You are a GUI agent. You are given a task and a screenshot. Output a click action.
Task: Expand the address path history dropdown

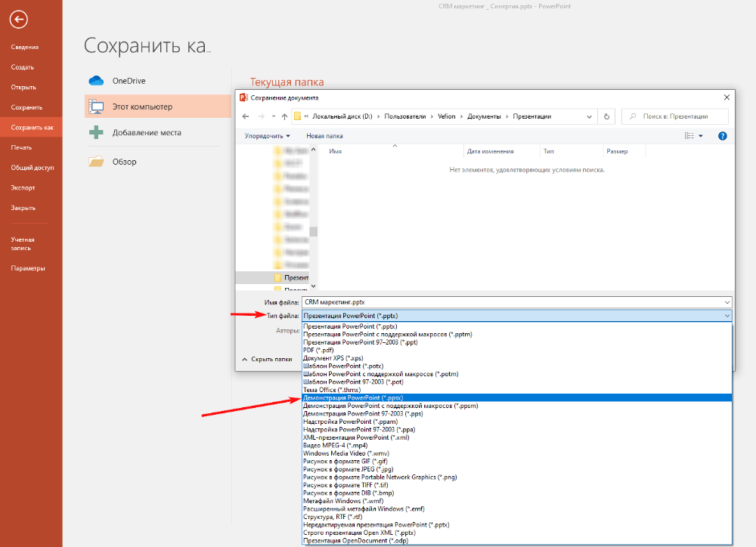pos(589,116)
